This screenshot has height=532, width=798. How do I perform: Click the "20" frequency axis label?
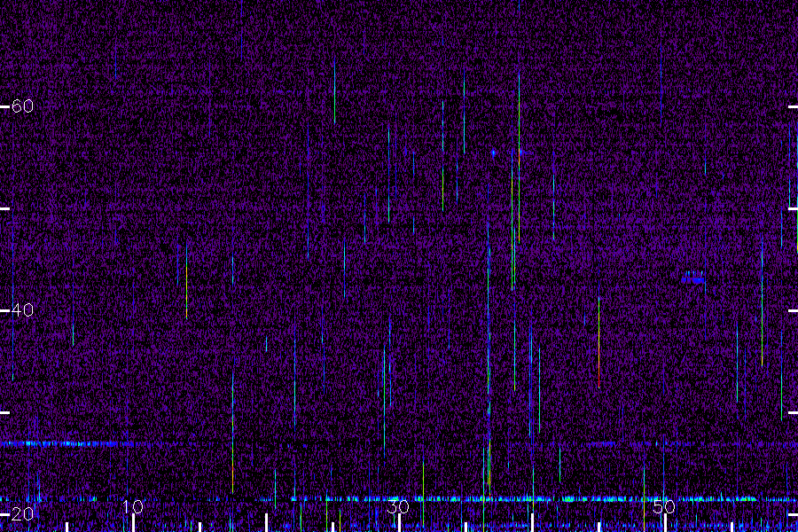click(x=22, y=514)
